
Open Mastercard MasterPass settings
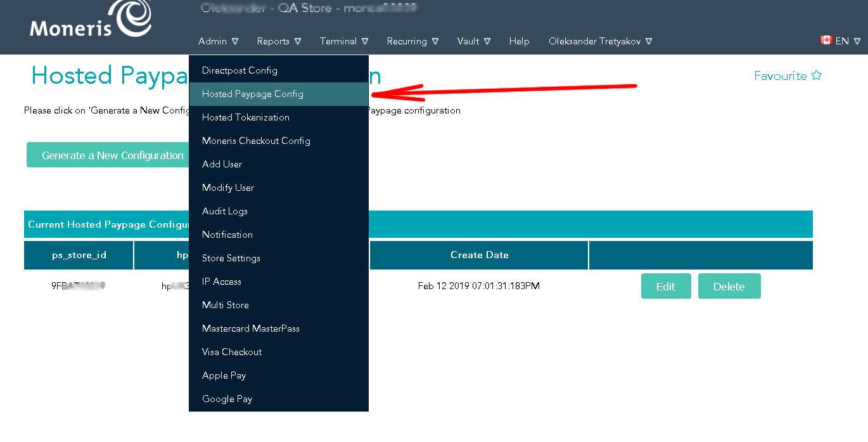(279, 328)
